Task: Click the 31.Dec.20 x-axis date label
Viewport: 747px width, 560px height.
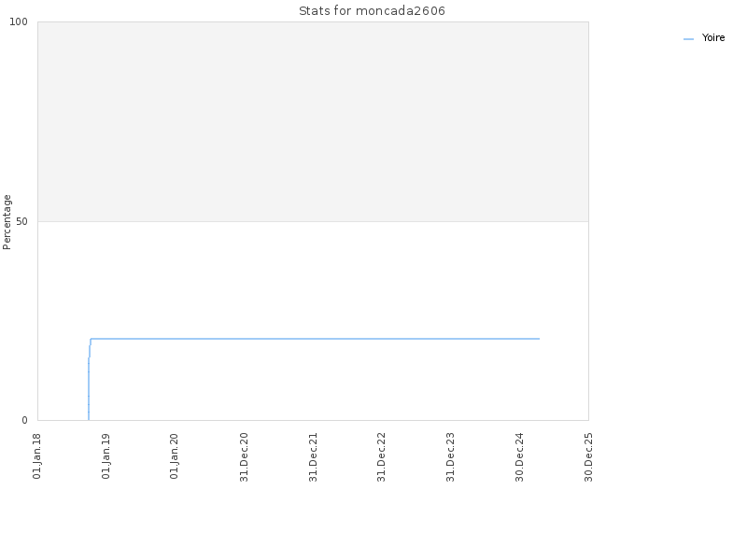Action: [244, 457]
